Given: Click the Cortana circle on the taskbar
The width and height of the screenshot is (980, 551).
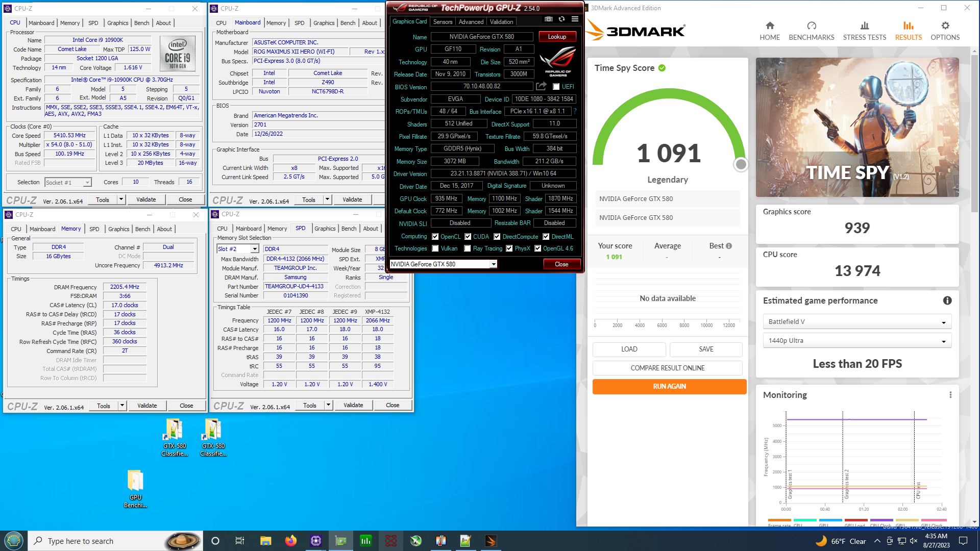Looking at the screenshot, I should (215, 541).
